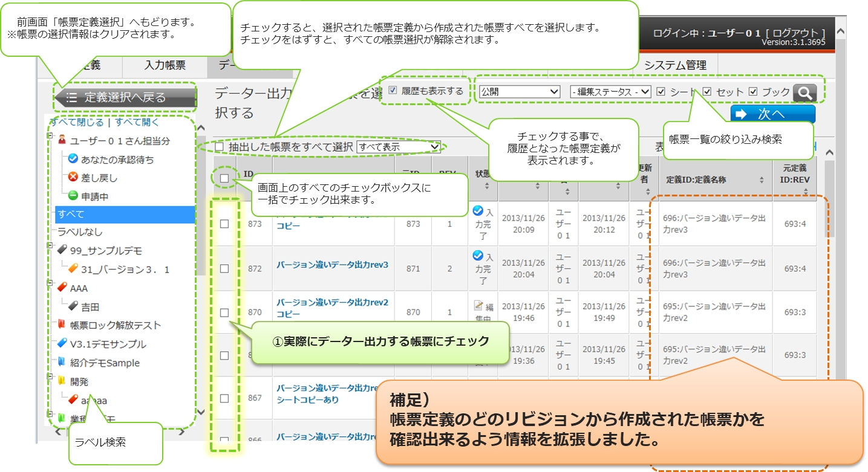Uncheck the シート filter checkbox
868x472 pixels.
(x=661, y=92)
